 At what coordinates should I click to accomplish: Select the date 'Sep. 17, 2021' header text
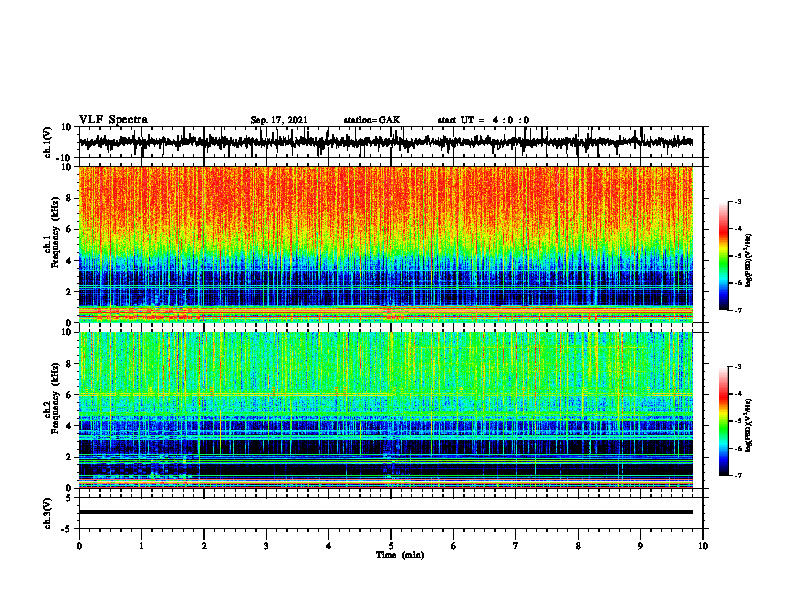tap(279, 120)
